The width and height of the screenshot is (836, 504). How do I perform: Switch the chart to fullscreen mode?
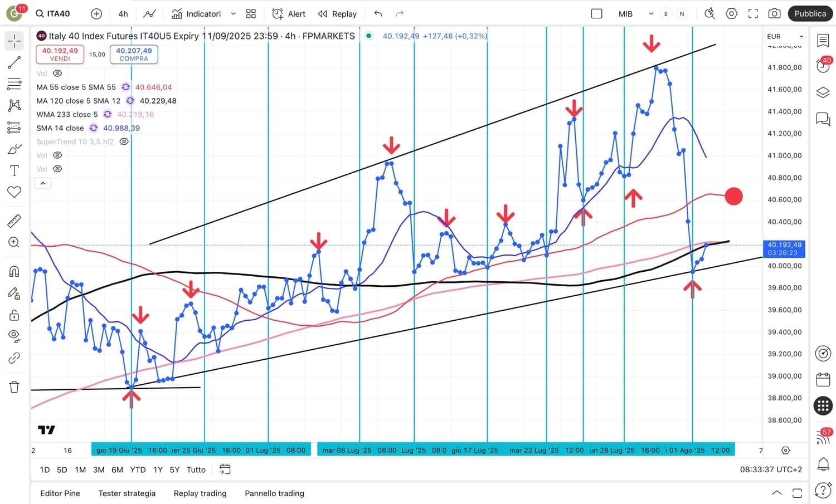point(753,14)
